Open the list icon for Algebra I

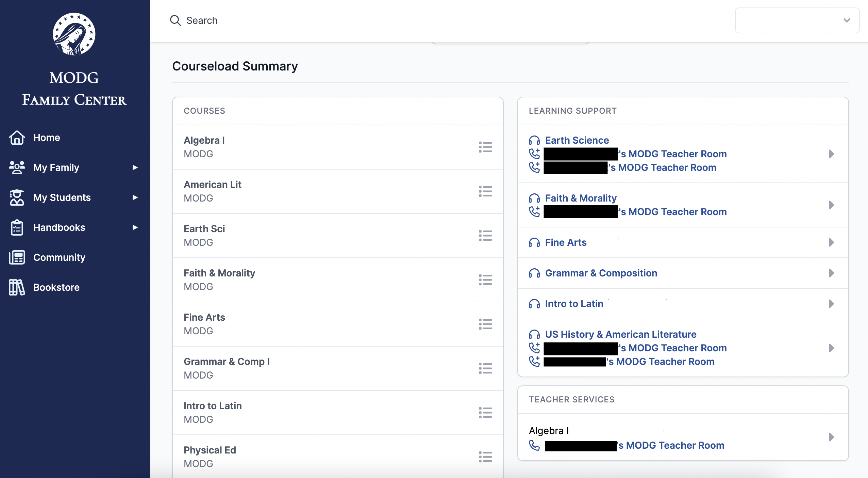click(x=485, y=147)
